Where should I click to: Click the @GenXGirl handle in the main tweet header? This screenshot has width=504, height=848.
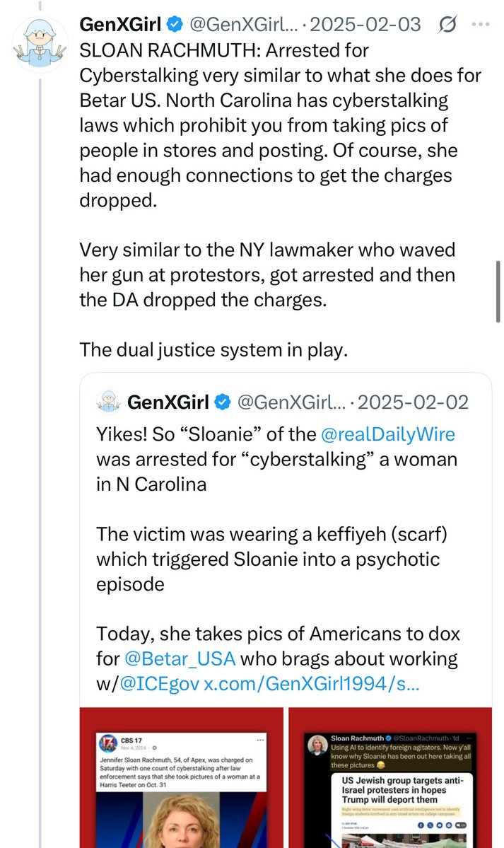coord(235,25)
